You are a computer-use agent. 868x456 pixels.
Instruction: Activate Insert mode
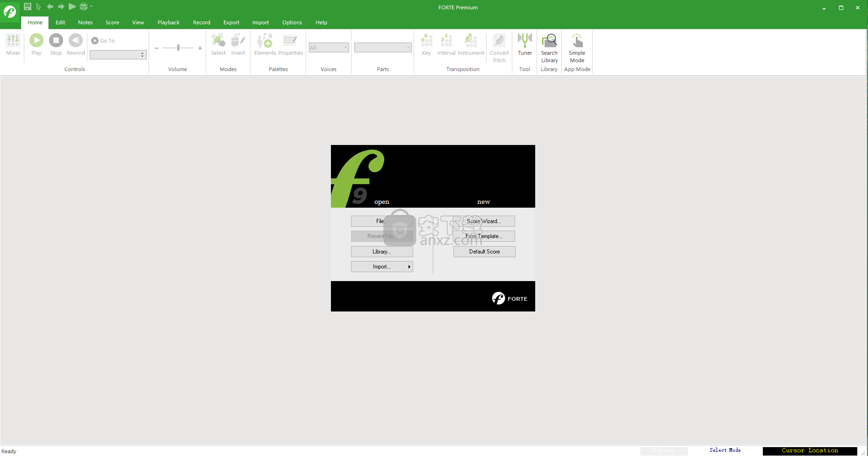click(238, 44)
